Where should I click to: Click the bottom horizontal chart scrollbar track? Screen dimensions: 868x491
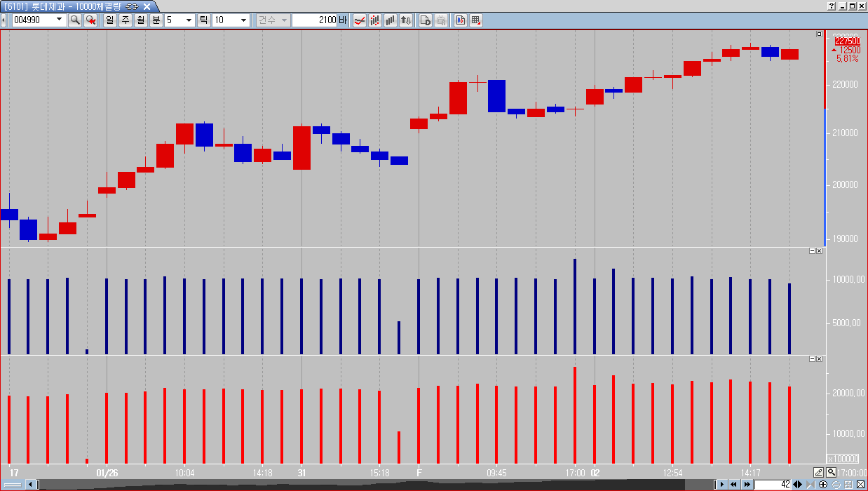(x=351, y=485)
